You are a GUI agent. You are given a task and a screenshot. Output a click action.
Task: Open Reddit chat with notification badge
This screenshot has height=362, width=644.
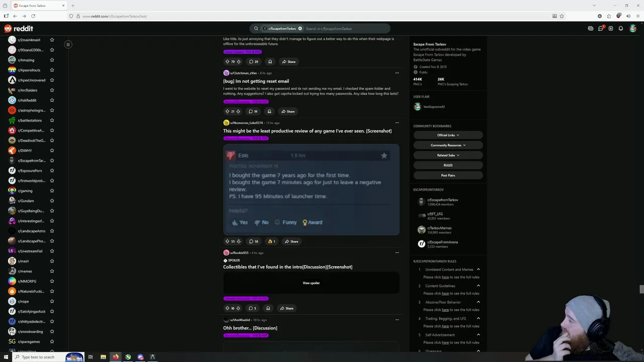point(601,29)
